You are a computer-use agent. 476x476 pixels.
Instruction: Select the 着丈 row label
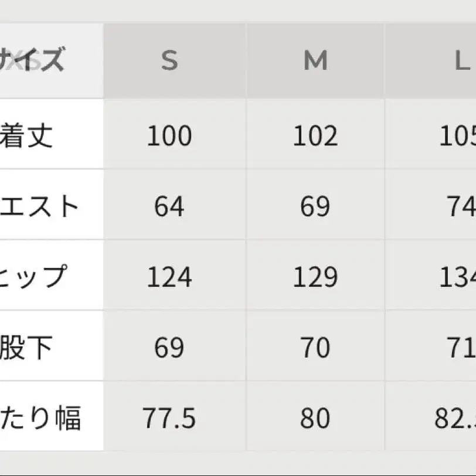28,135
